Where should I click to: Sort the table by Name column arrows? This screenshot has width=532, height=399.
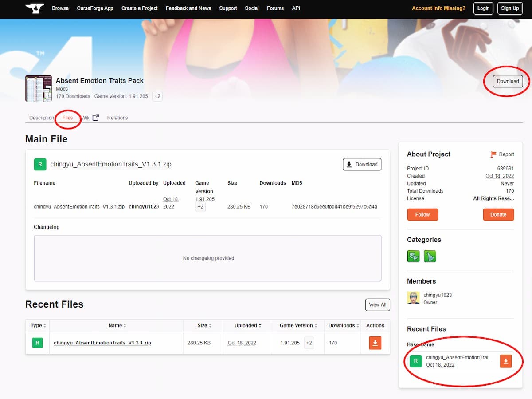[x=125, y=325]
